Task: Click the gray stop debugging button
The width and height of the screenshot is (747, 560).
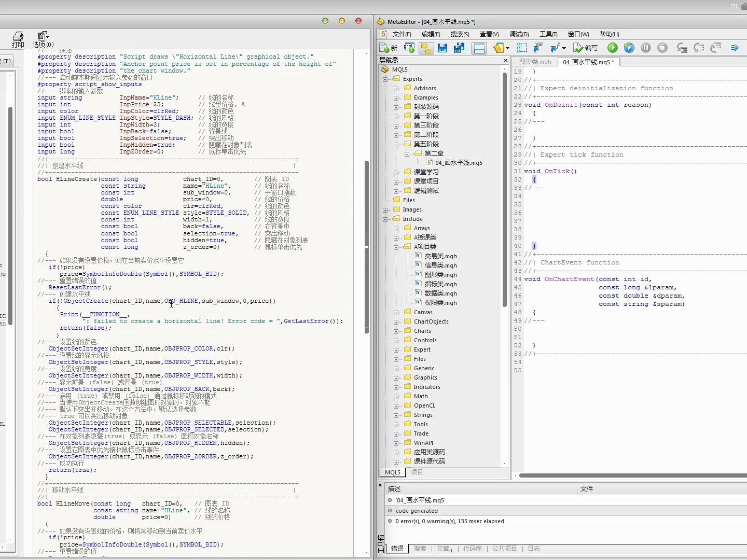Action: (662, 48)
